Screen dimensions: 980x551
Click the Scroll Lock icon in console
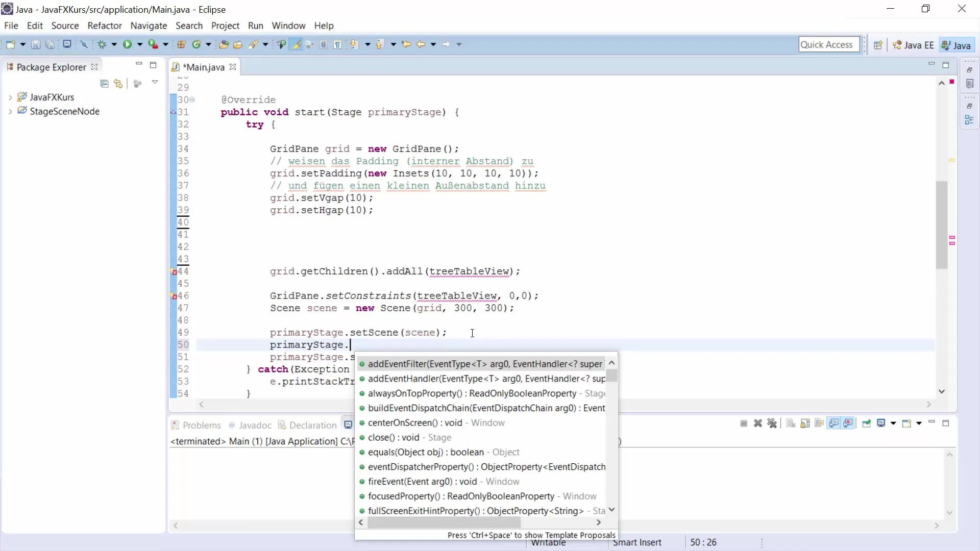[805, 423]
